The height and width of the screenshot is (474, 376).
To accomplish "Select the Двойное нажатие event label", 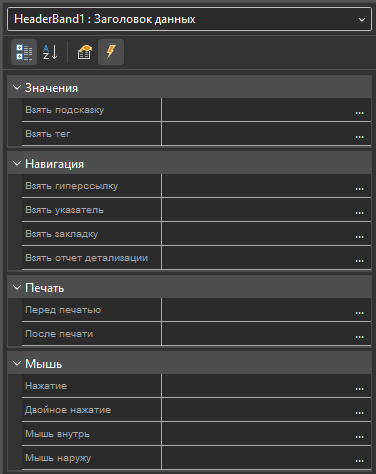I will coord(68,410).
